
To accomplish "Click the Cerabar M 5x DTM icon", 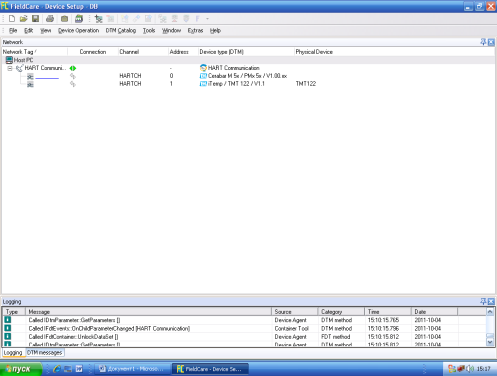I will (203, 76).
